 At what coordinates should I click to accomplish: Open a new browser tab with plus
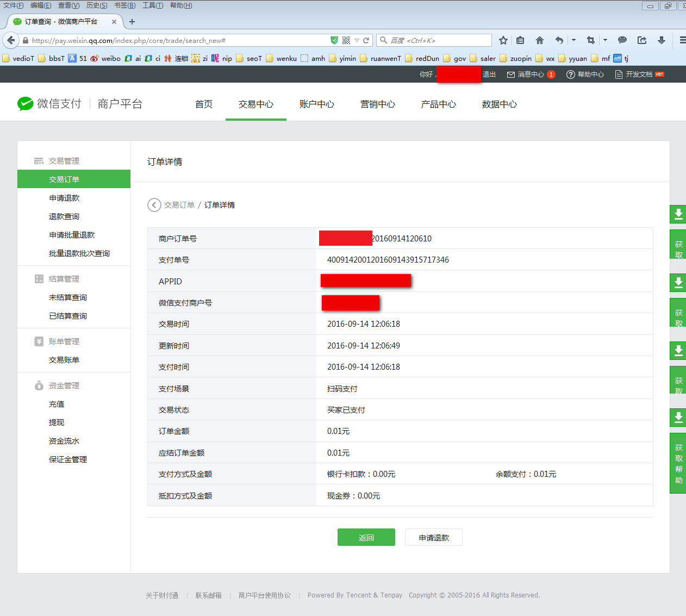pyautogui.click(x=132, y=22)
